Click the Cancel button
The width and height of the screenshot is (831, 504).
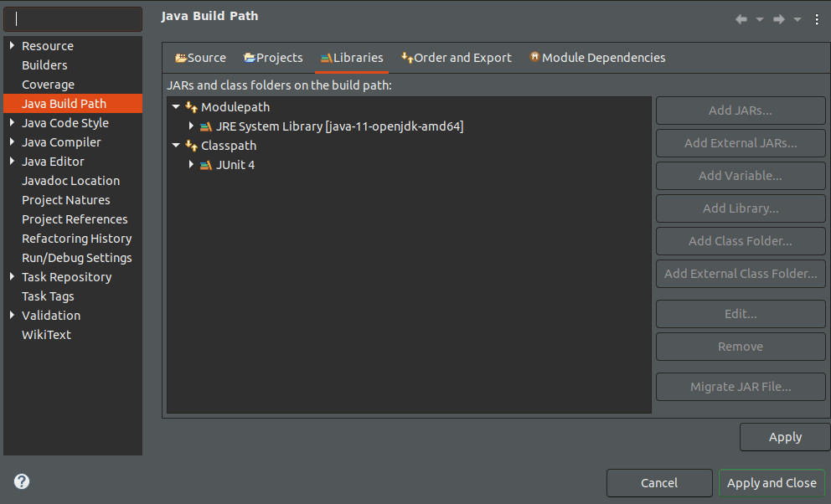coord(658,483)
